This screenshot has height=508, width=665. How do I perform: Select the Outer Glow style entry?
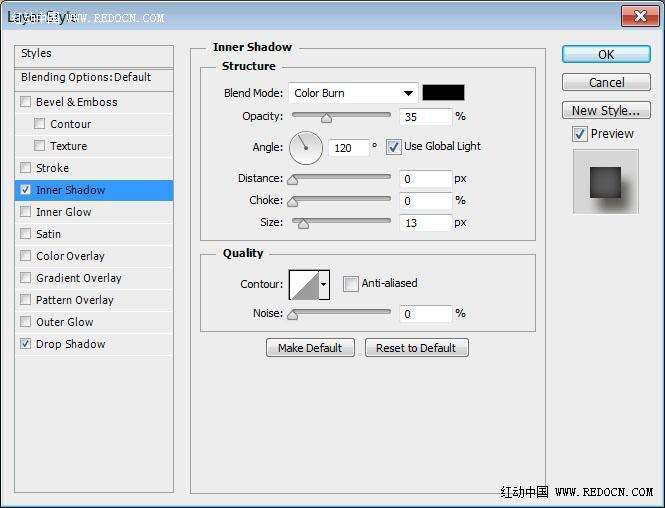tap(65, 322)
